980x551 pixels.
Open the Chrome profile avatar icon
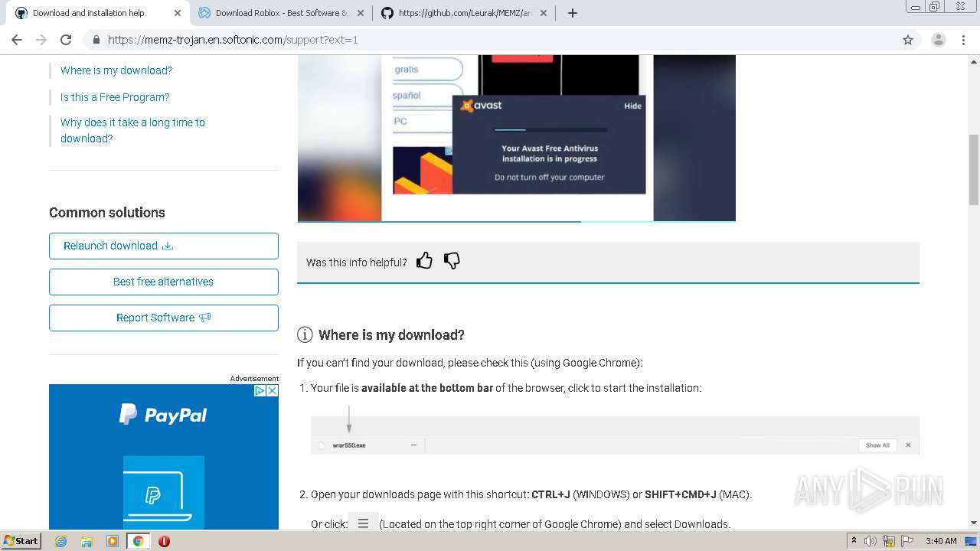[x=938, y=40]
